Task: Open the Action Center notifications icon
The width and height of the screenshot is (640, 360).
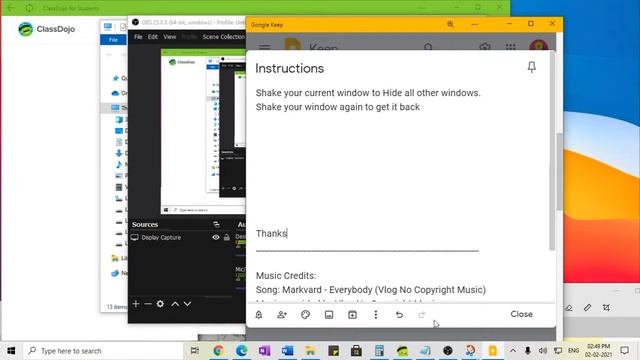Action: click(624, 351)
